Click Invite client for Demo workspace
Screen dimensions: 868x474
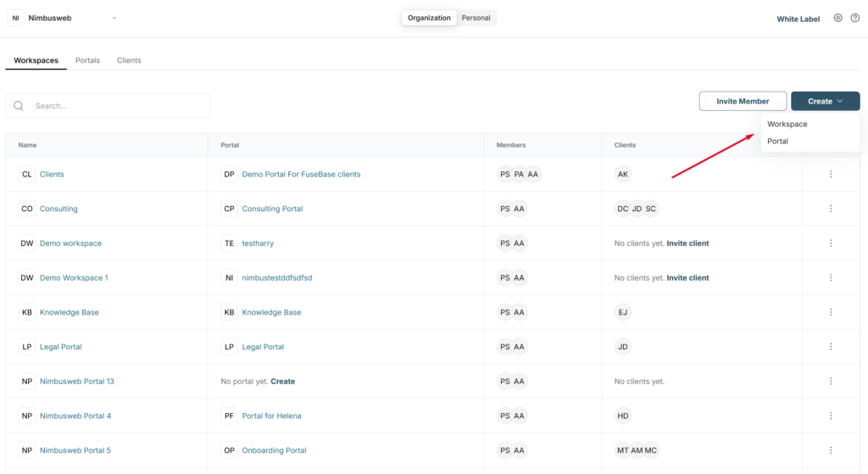coord(687,243)
